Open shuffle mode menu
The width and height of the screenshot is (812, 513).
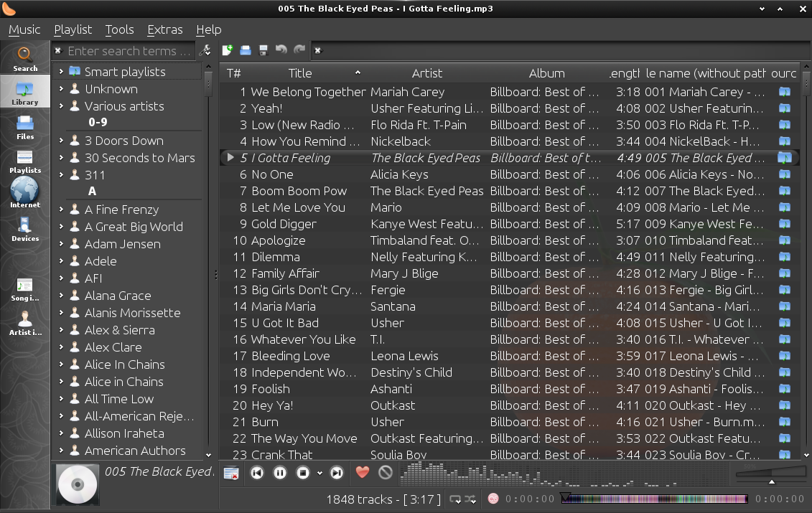[x=470, y=499]
